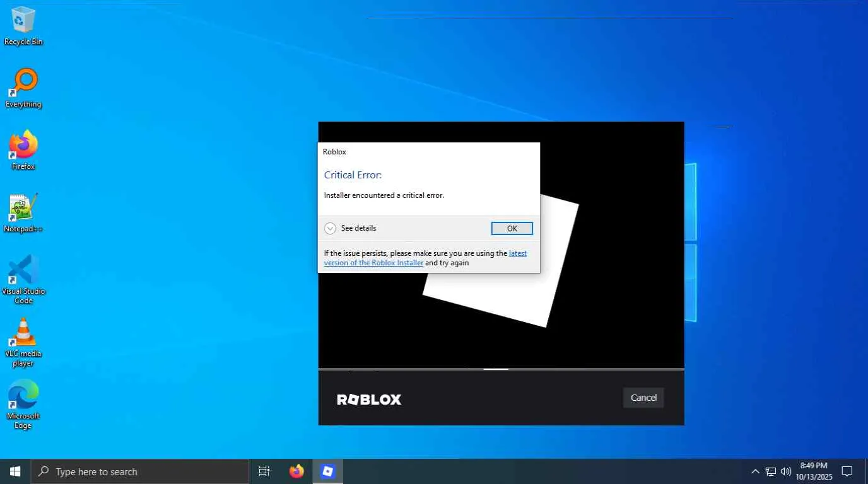Open network status from the tray
Screen dimensions: 868x484
771,471
